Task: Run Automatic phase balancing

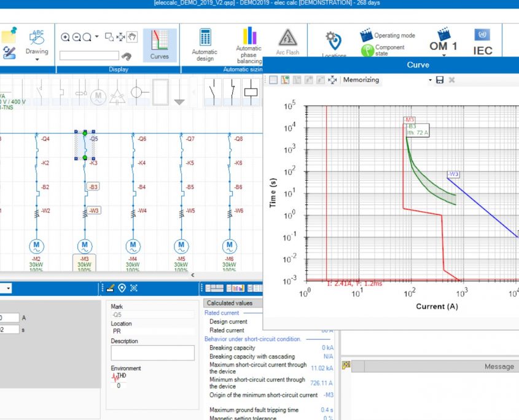Action: click(249, 45)
